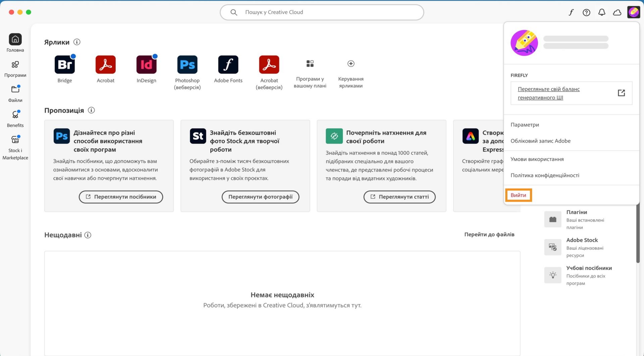Viewport: 644px width, 356px height.
Task: Launch the InDesign shortcut
Action: tap(146, 64)
